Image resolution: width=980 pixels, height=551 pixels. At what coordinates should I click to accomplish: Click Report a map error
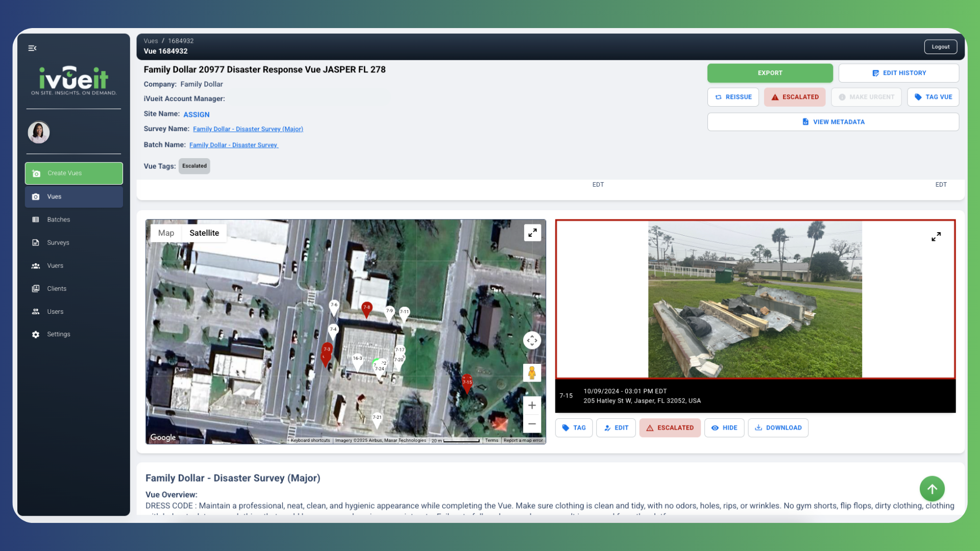pos(523,440)
